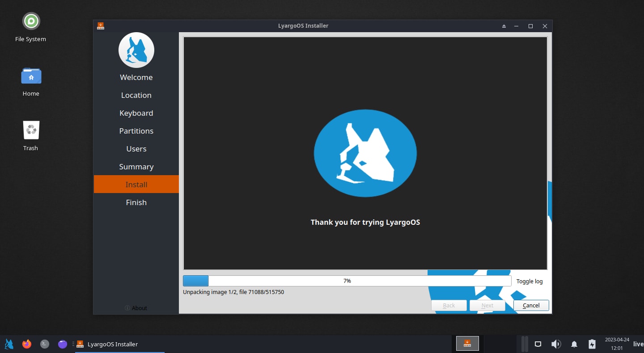The image size is (644, 353).
Task: Maximize the LyargoOS Installer window
Action: click(530, 26)
